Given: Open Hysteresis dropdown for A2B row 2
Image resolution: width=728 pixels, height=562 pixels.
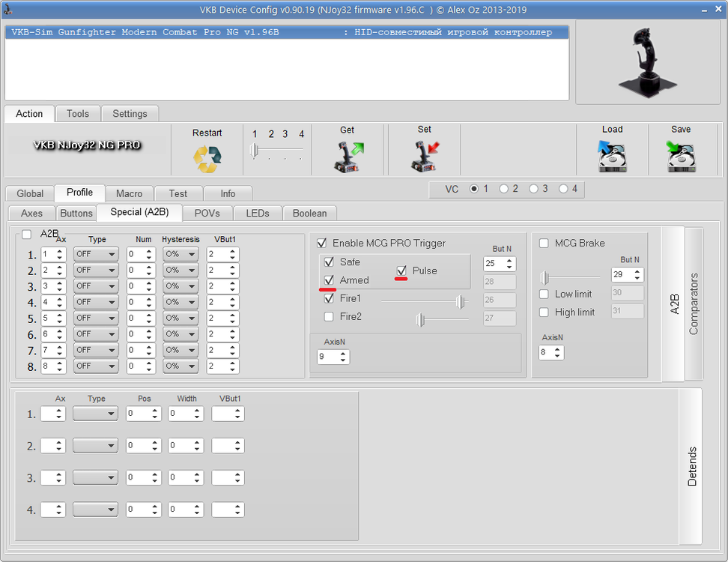Looking at the screenshot, I should coord(181,270).
